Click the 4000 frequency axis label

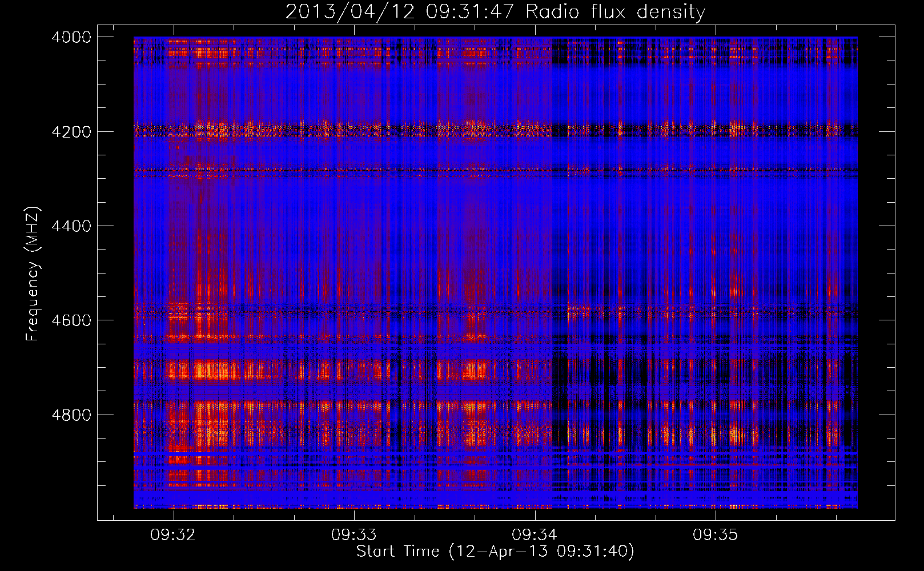click(71, 37)
